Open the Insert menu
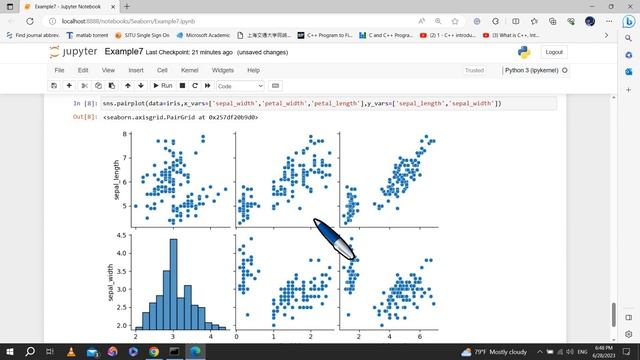 click(136, 70)
